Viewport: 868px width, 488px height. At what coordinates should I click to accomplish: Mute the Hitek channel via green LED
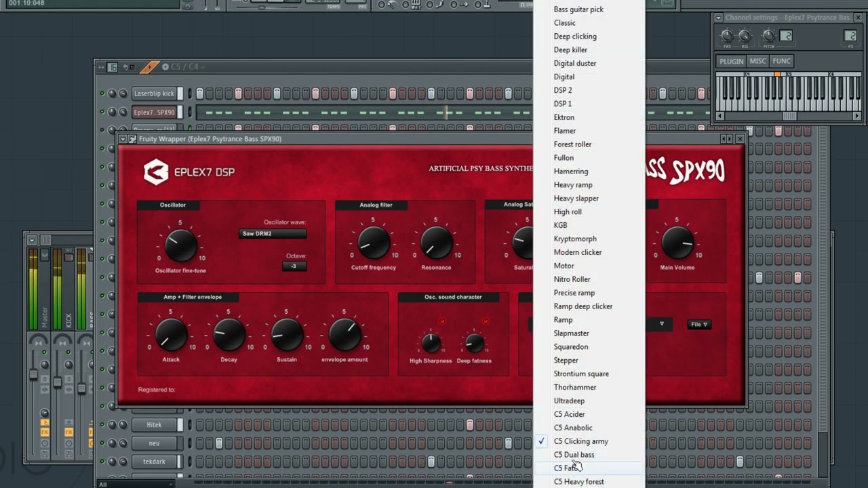click(x=102, y=425)
